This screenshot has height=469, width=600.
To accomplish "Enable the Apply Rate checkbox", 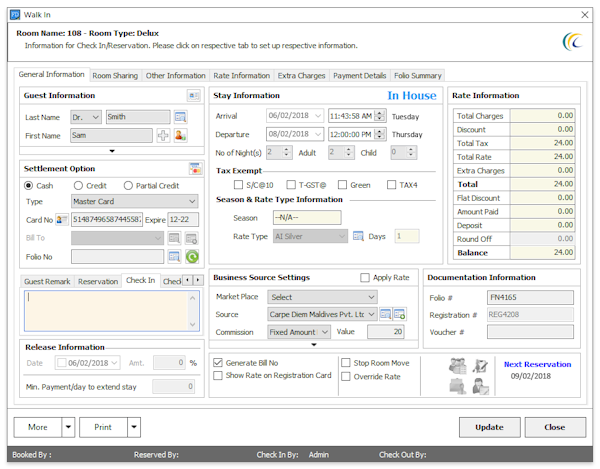I will click(x=365, y=277).
